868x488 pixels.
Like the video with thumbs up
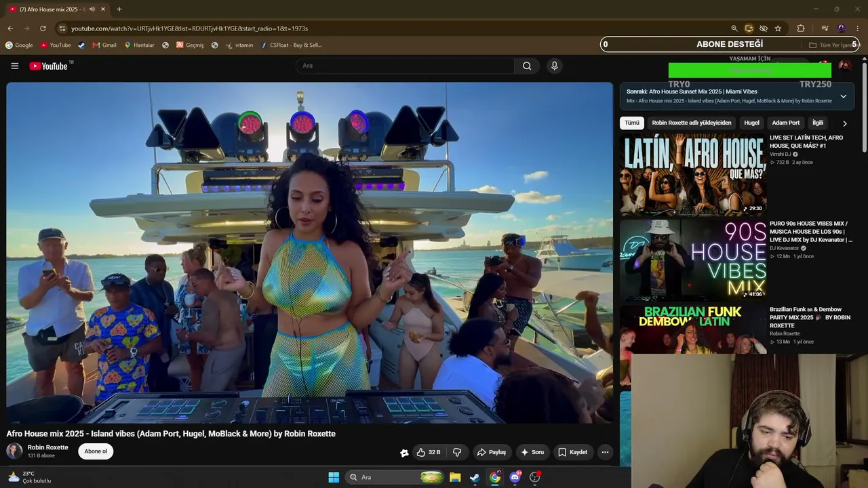click(429, 452)
